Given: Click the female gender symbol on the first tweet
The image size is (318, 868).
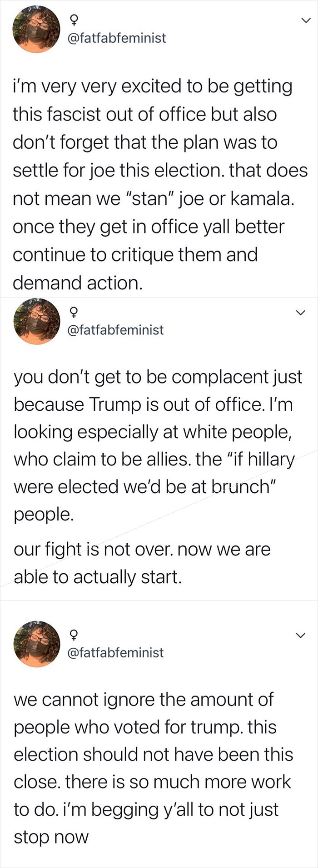Looking at the screenshot, I should pyautogui.click(x=74, y=19).
